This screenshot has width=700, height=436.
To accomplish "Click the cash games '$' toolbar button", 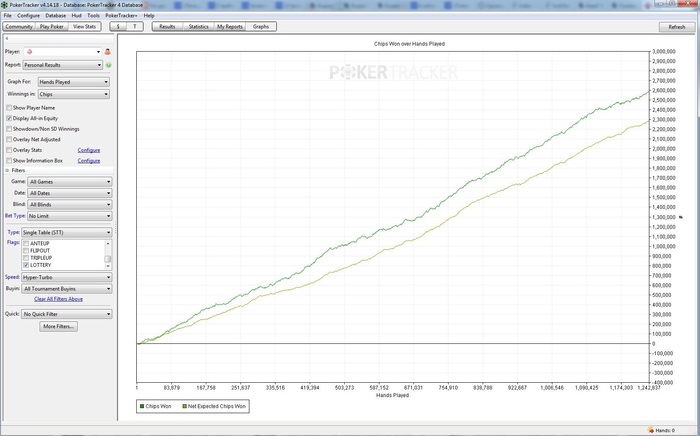I will pos(118,27).
